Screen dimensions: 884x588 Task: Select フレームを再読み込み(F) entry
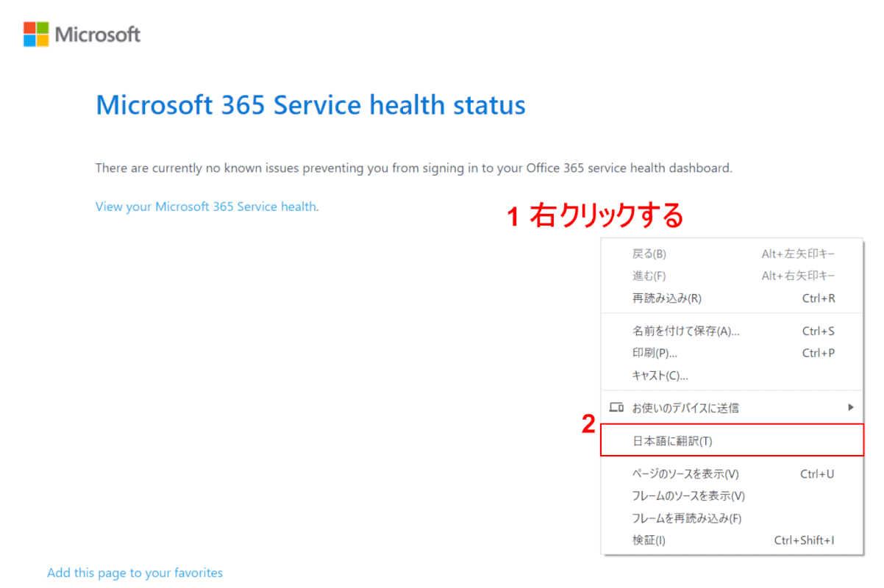(x=732, y=518)
